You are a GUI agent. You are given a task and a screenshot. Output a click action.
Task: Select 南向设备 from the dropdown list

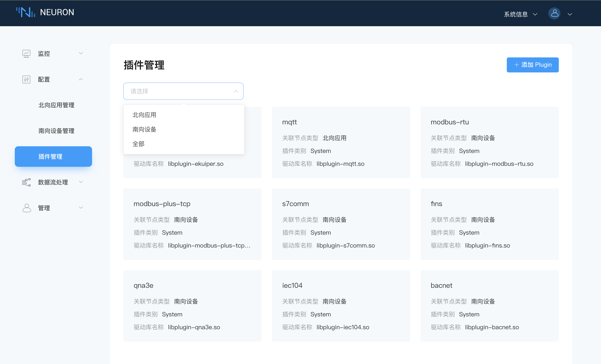[x=184, y=129]
